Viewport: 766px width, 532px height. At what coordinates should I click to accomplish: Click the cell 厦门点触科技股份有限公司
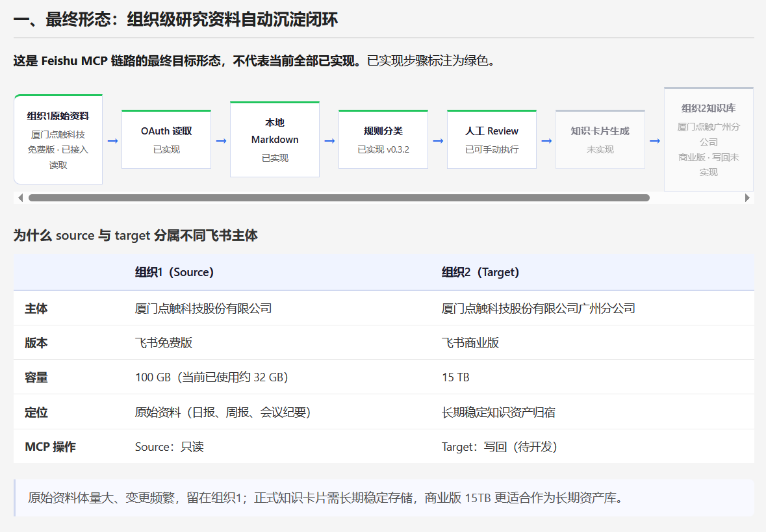coord(203,309)
